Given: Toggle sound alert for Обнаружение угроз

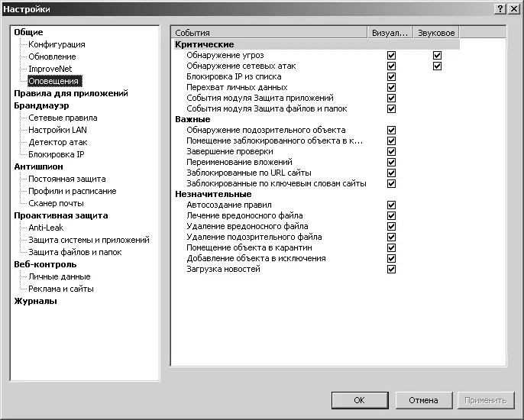Looking at the screenshot, I should pyautogui.click(x=438, y=56).
